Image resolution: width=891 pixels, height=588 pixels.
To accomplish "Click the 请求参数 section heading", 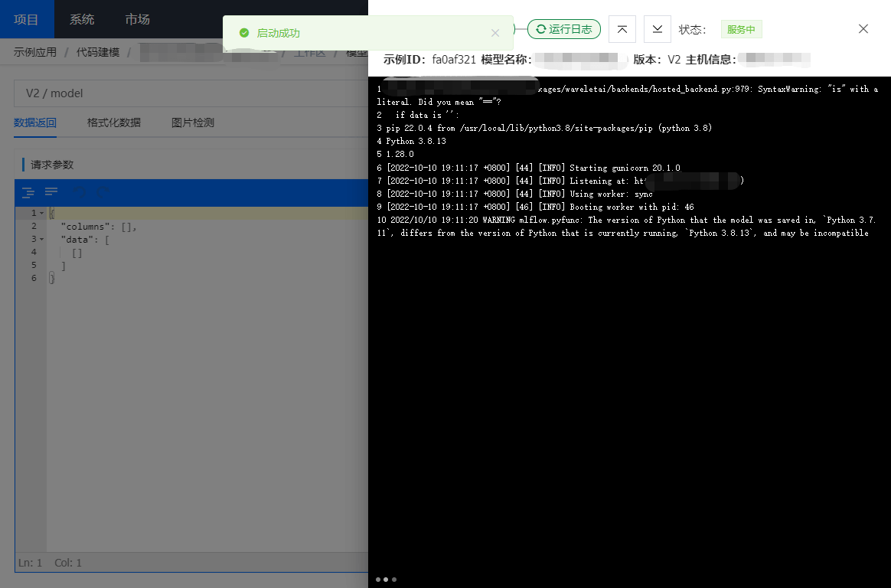I will point(52,165).
